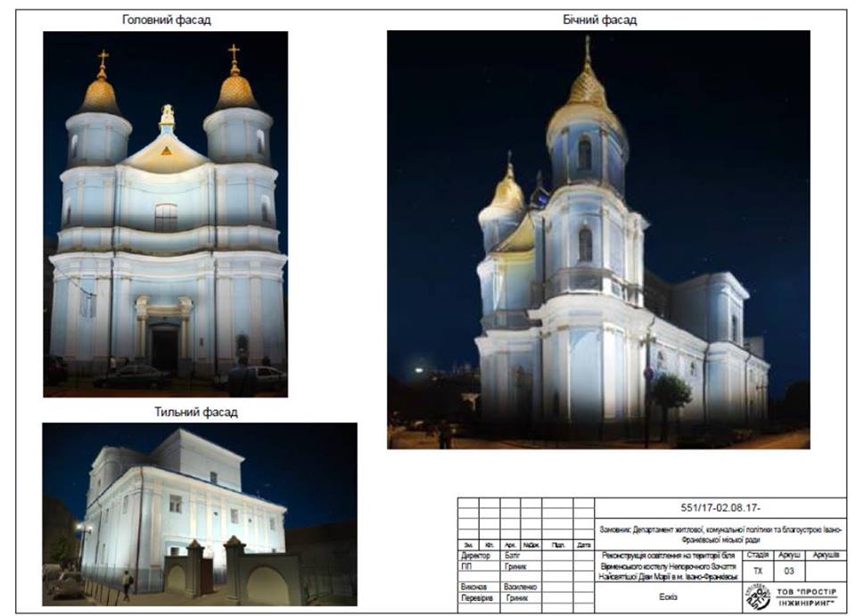
Task: Click the document number 551/17-02.08.17-
Action: (x=720, y=507)
